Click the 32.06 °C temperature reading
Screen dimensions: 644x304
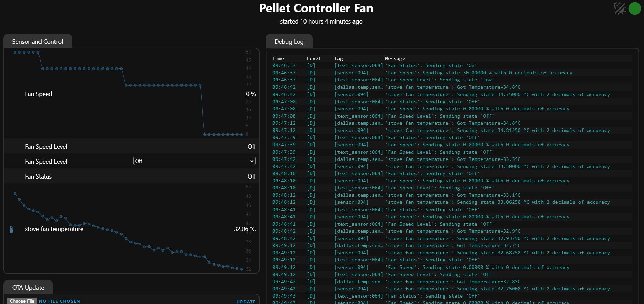click(x=245, y=229)
